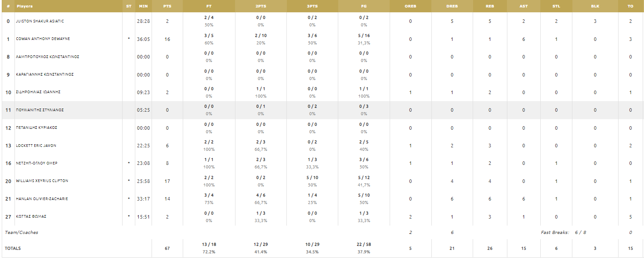Click the Players column header
Viewport: 644px width, 259px height.
coord(25,6)
